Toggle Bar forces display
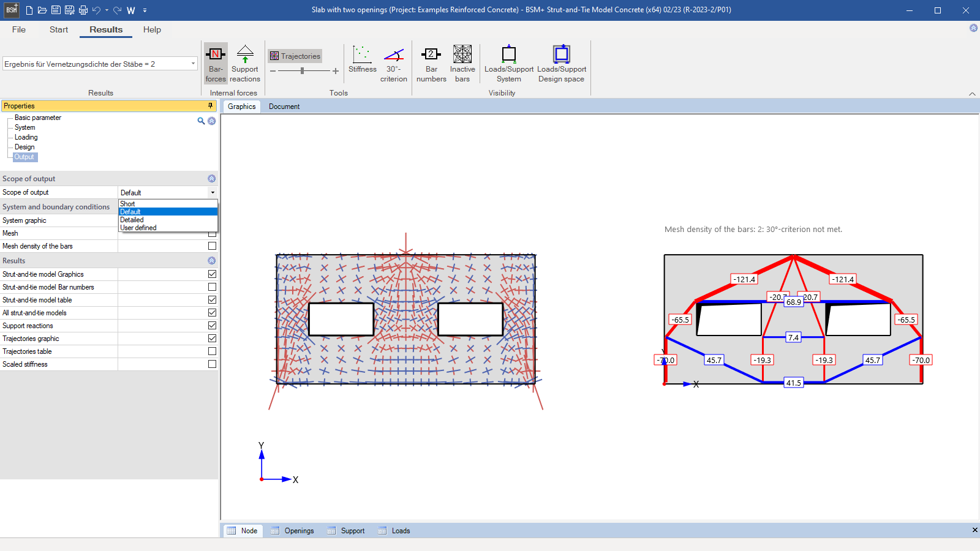The image size is (980, 551). click(x=216, y=63)
